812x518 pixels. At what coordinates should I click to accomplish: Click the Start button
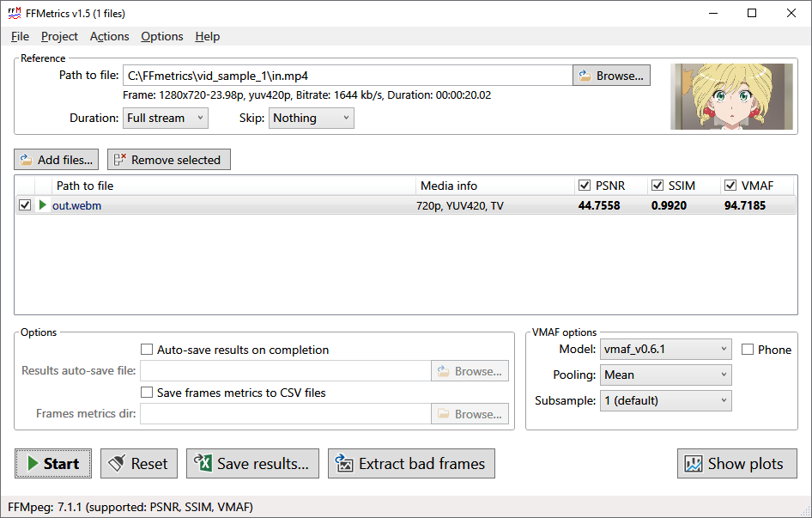click(x=53, y=464)
